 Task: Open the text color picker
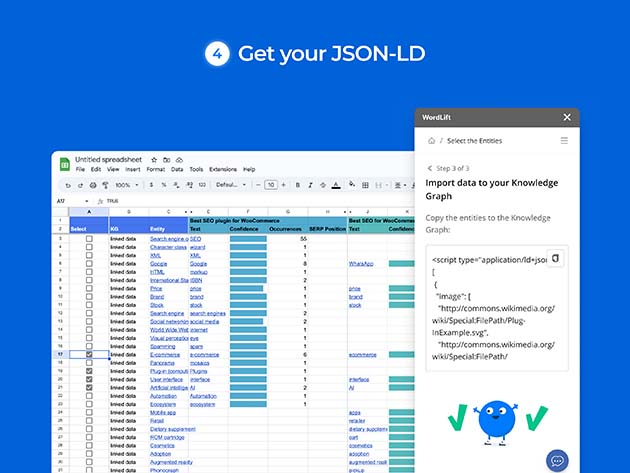(336, 185)
